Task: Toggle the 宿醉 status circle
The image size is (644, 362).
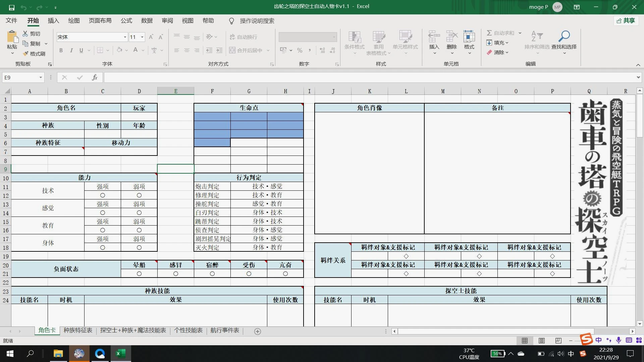Action: (212, 274)
